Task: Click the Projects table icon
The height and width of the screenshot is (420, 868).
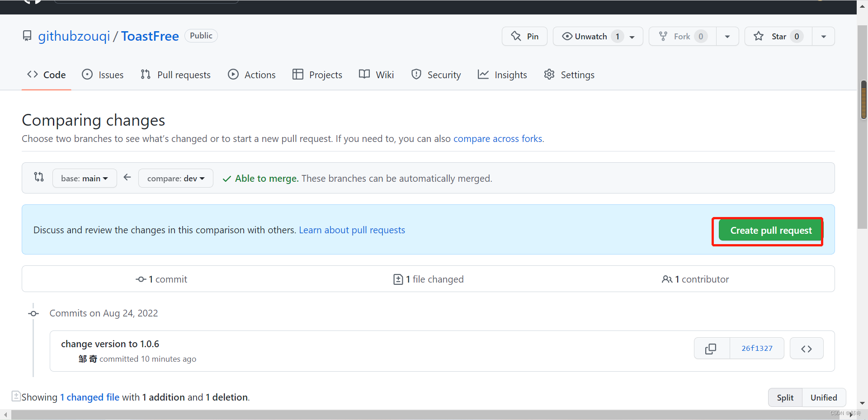Action: (298, 74)
